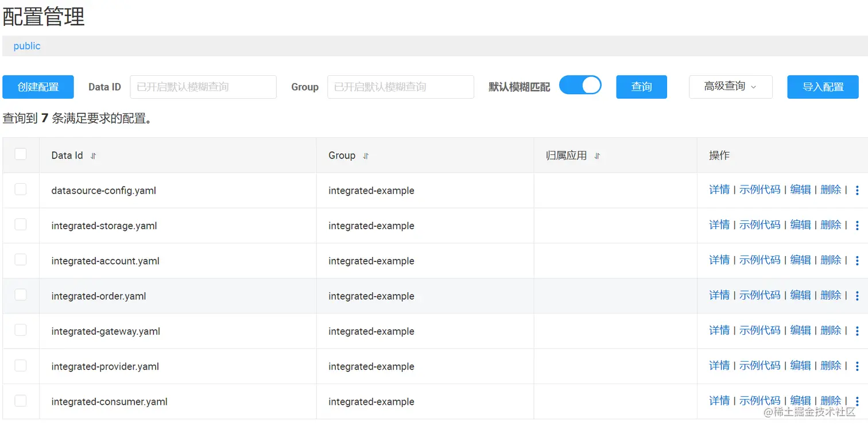Click 删除 for integrated-account.yaml

(x=831, y=260)
